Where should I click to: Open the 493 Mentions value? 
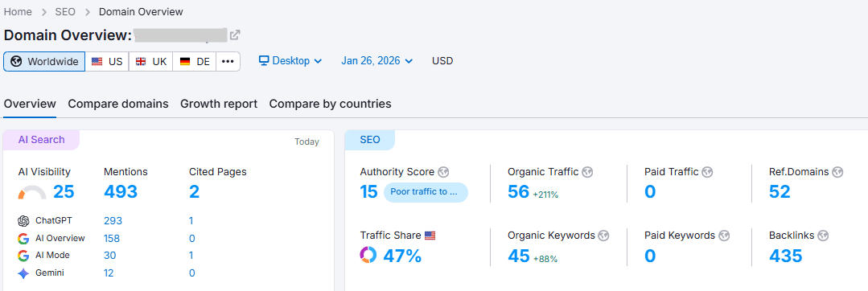click(121, 192)
